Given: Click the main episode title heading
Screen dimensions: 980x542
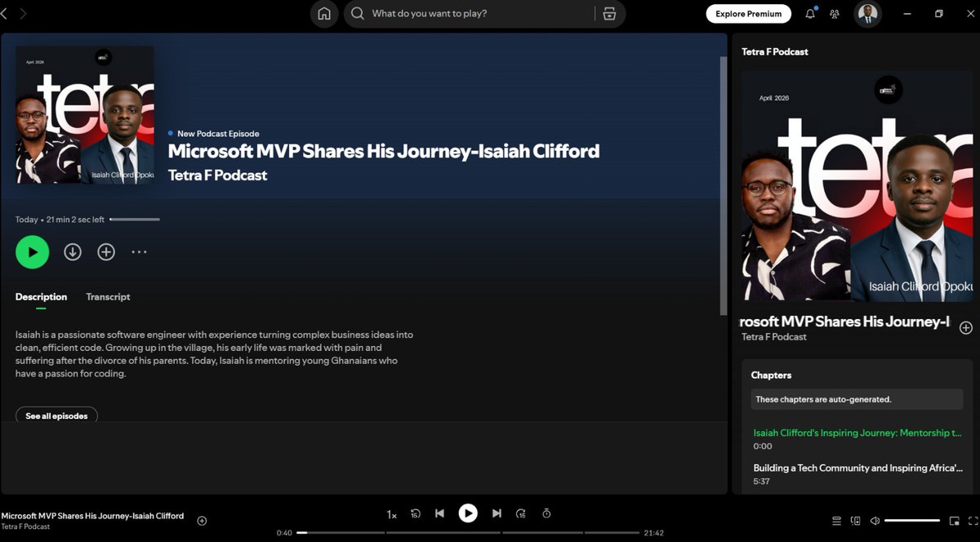Looking at the screenshot, I should pos(384,151).
